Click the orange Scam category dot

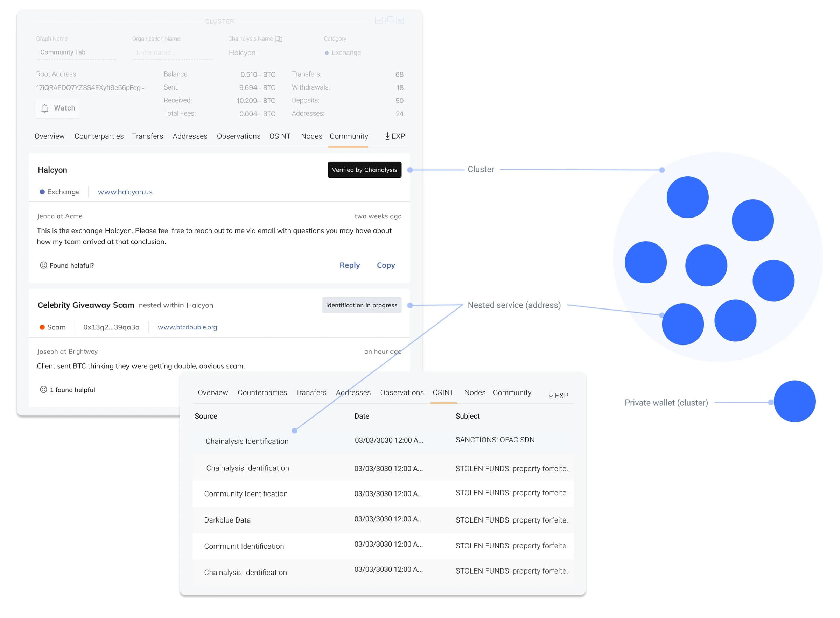click(x=42, y=327)
